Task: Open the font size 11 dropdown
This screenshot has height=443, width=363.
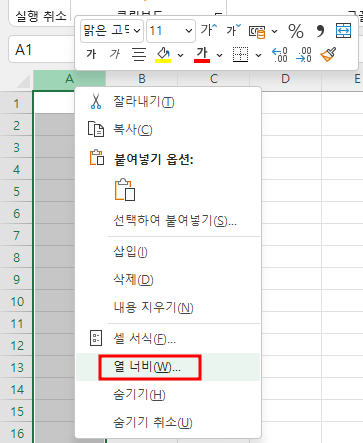Action: point(189,31)
